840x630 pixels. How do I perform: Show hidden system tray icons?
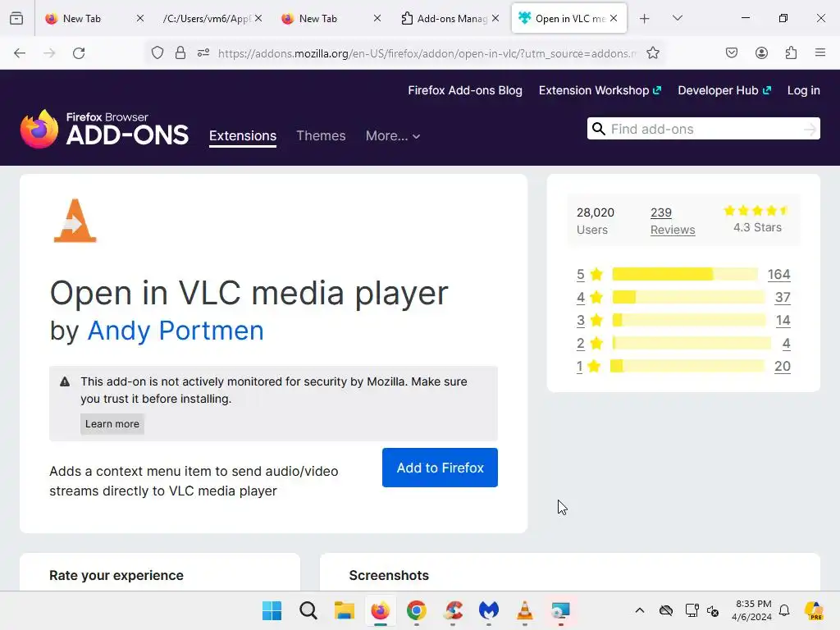coord(640,610)
